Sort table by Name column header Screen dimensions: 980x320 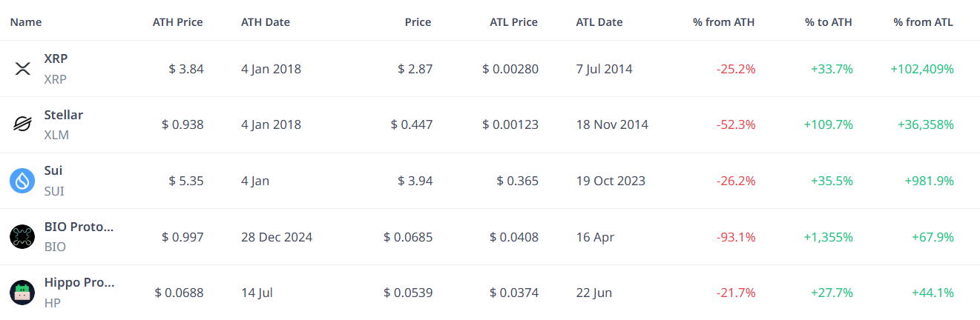coord(26,22)
